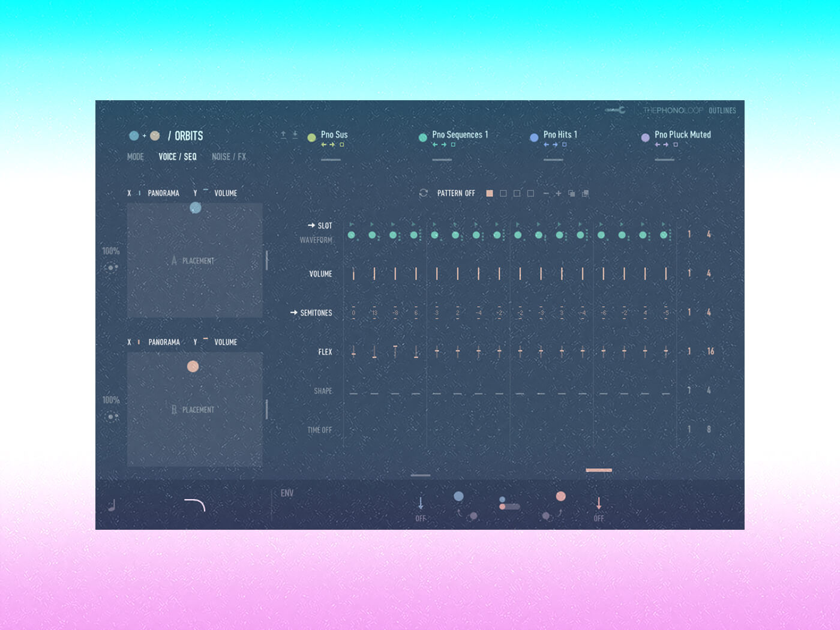Viewport: 840px width, 630px height.
Task: Toggle the square under Pno Sus
Action: [x=342, y=145]
